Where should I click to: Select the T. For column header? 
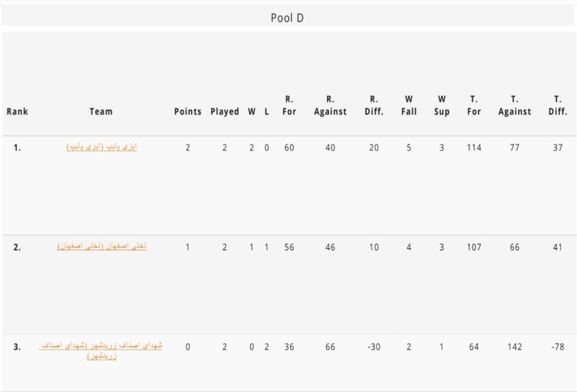[x=474, y=105]
